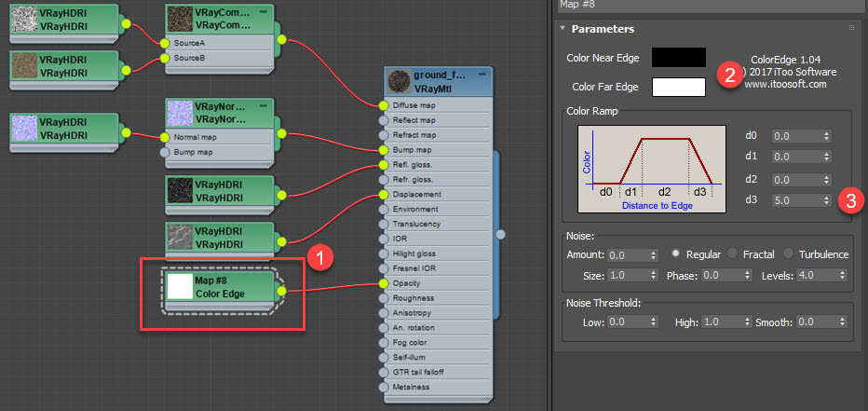
Task: Click the Diffuse map input socket
Action: coord(384,105)
